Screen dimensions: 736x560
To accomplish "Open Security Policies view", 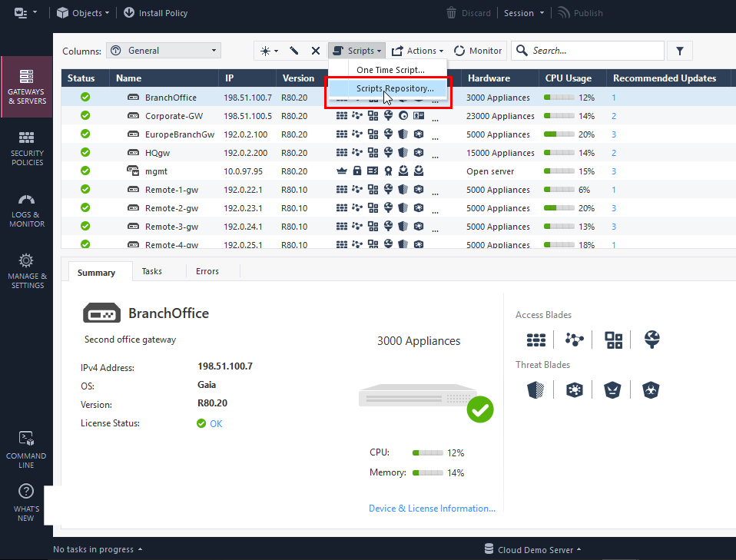I will [x=27, y=148].
